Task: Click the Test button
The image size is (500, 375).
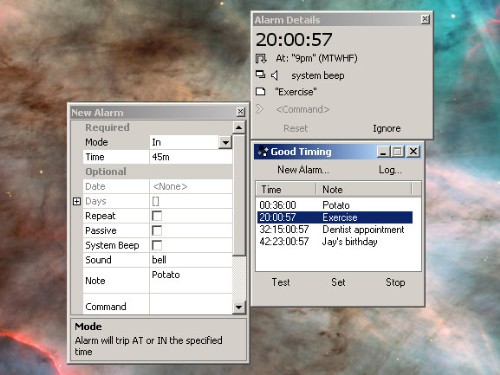Action: tap(281, 282)
